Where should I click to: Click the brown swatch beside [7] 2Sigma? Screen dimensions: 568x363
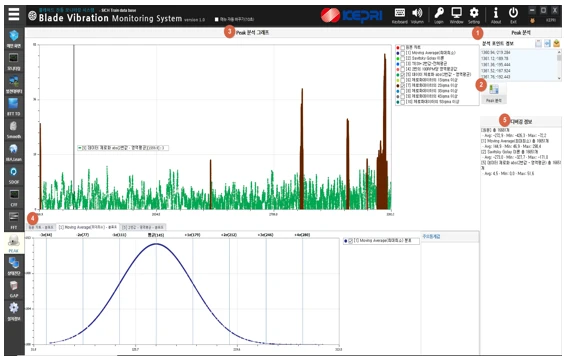pos(398,85)
